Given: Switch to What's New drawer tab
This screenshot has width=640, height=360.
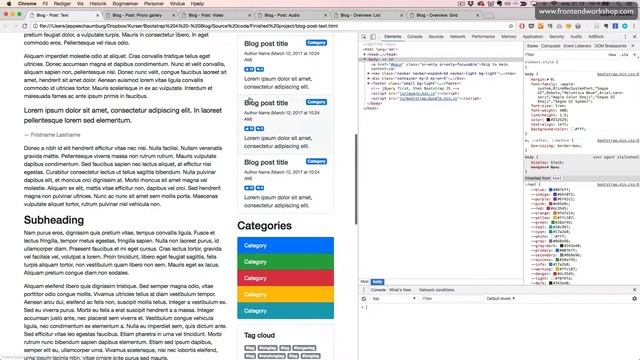Looking at the screenshot, I should (x=400, y=290).
